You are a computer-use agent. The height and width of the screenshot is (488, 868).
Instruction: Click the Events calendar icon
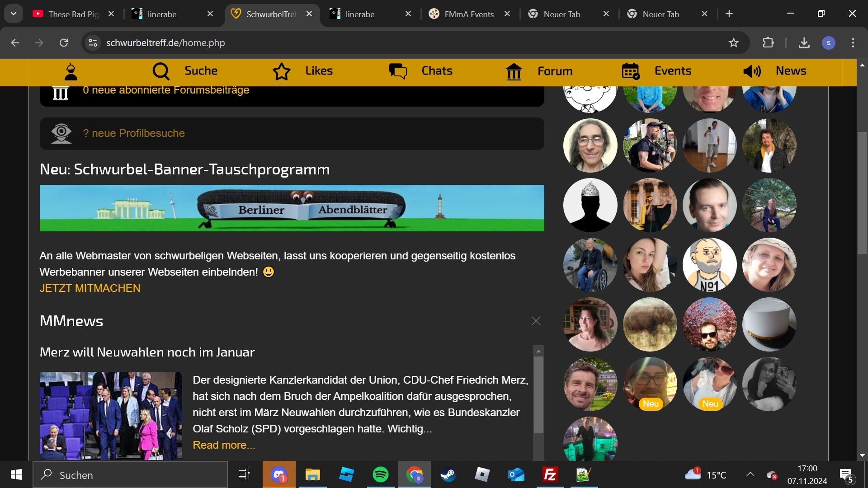pyautogui.click(x=631, y=71)
